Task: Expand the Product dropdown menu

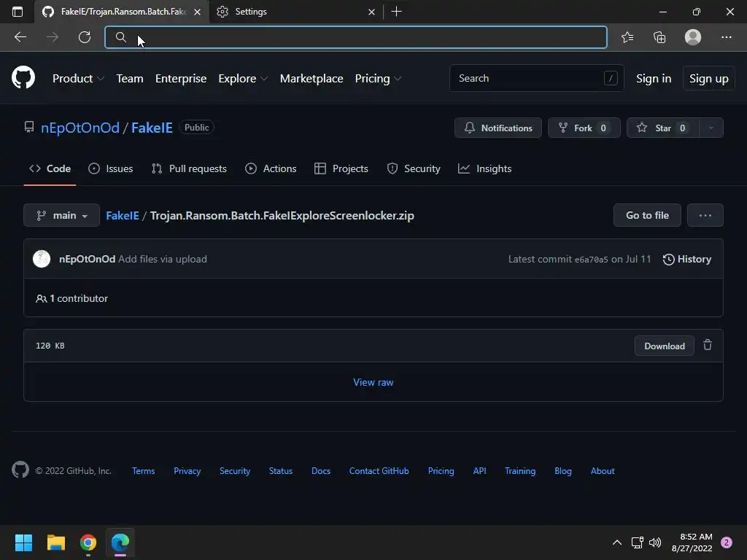Action: (x=78, y=79)
